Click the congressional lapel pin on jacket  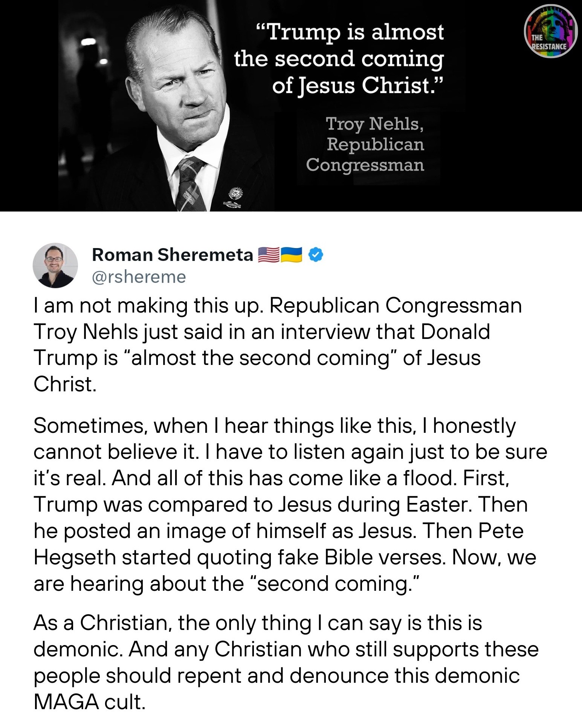(236, 194)
